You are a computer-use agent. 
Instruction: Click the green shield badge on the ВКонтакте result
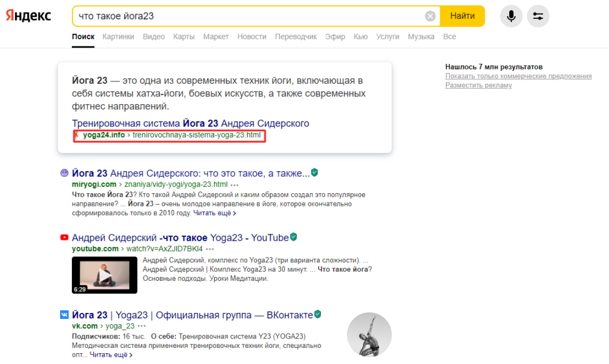coord(318,314)
